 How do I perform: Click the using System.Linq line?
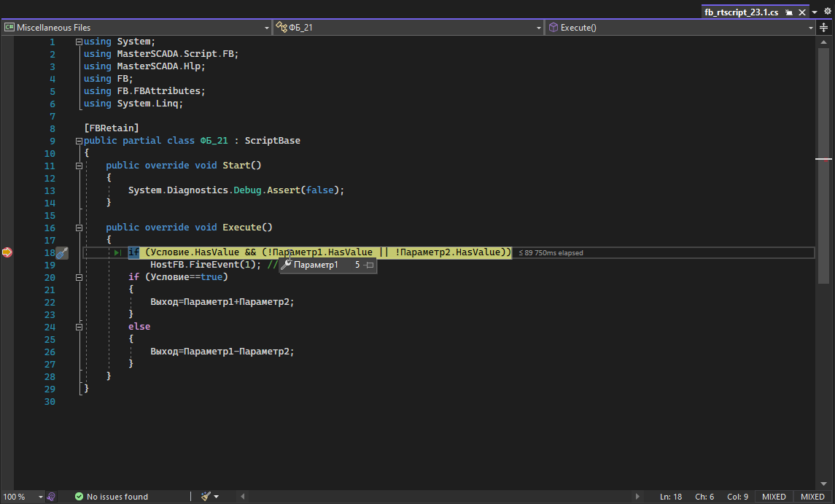(133, 104)
